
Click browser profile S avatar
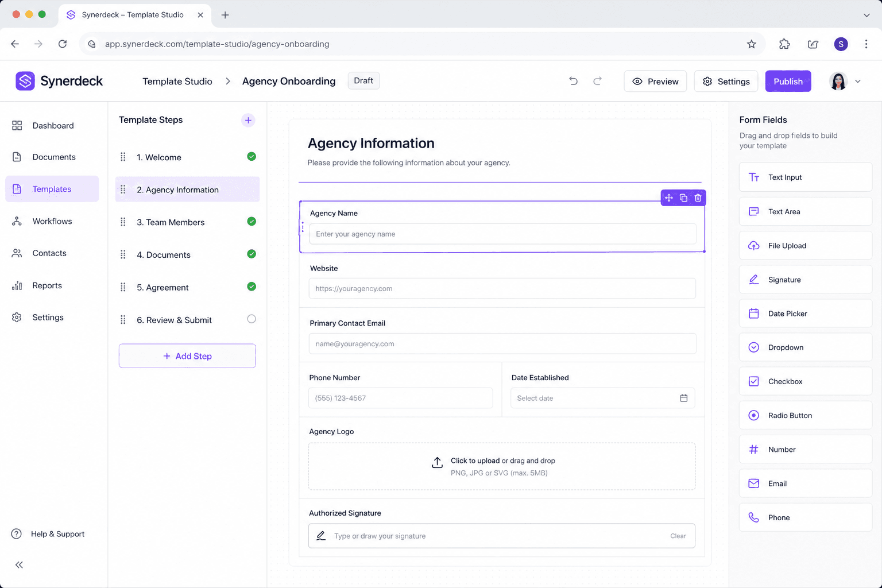(841, 44)
